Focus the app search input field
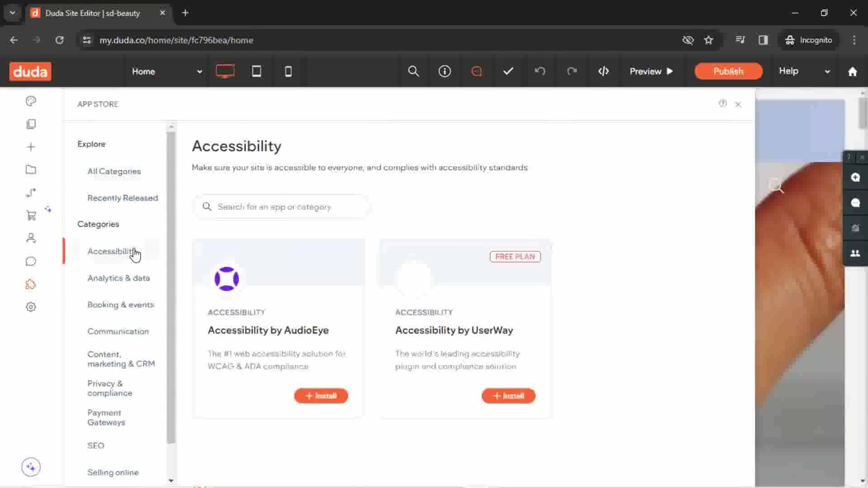The width and height of the screenshot is (868, 488). coord(281,206)
